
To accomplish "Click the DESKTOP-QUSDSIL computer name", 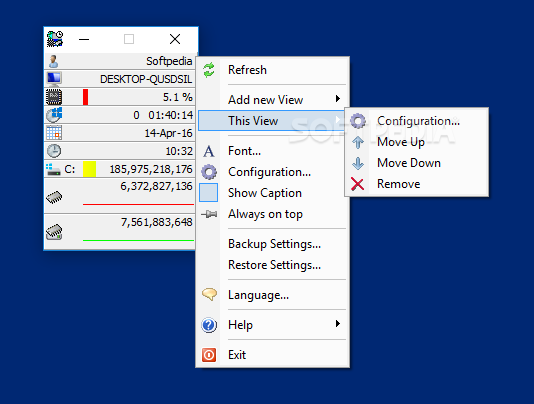I will coord(146,79).
